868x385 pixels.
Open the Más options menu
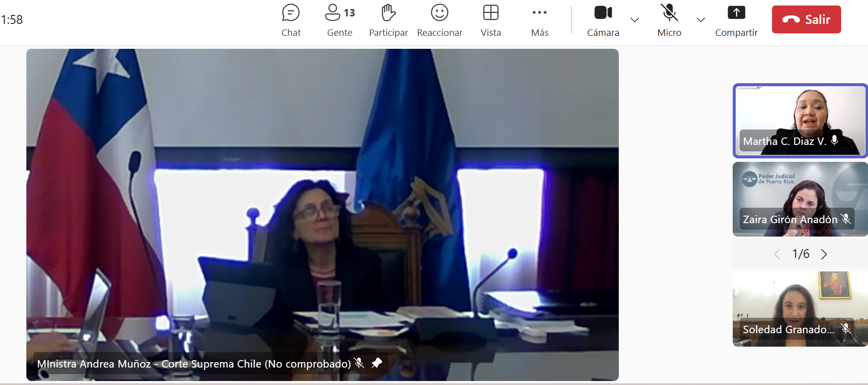pos(540,20)
